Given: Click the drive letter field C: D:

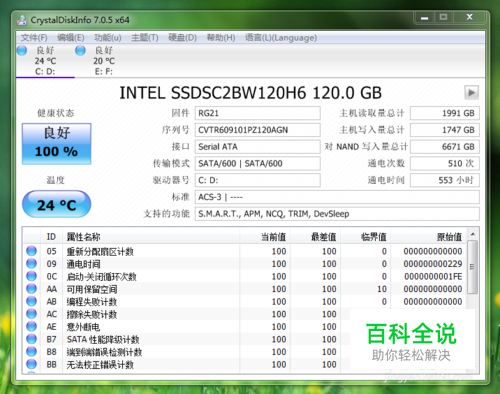Looking at the screenshot, I should click(258, 180).
